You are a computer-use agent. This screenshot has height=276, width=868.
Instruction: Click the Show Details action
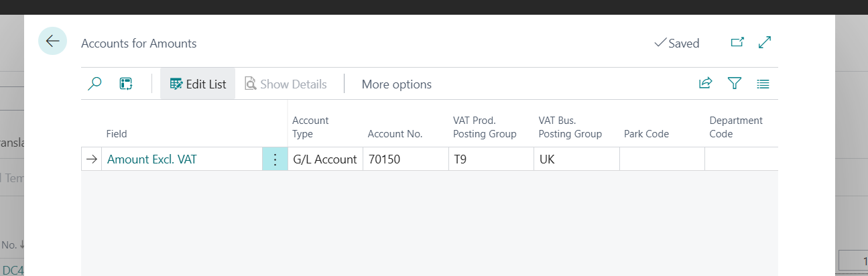point(286,84)
